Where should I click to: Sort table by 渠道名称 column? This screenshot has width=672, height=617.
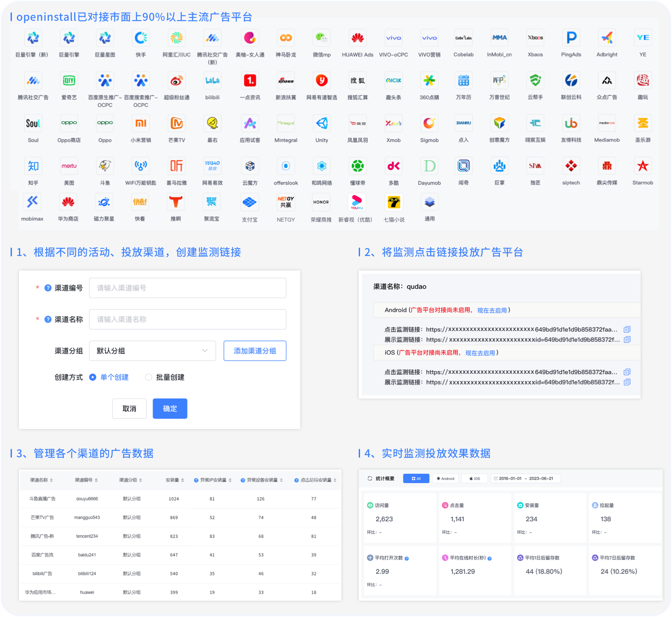click(51, 480)
